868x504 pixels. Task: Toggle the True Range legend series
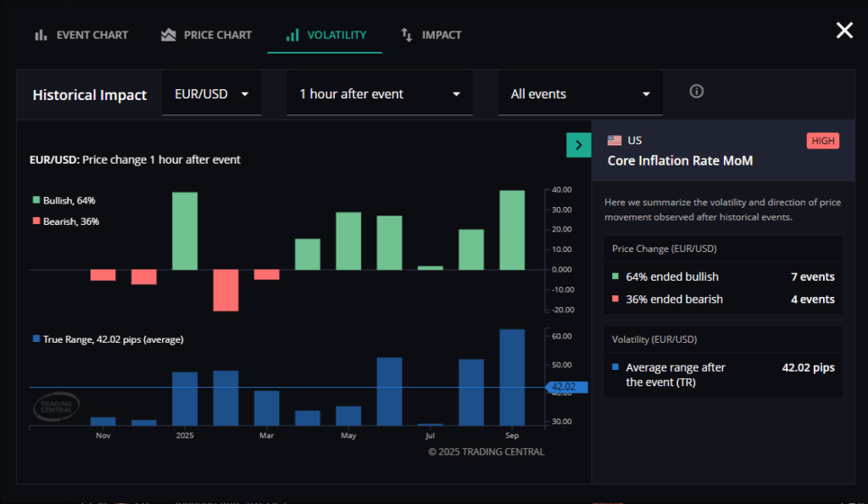coord(107,339)
